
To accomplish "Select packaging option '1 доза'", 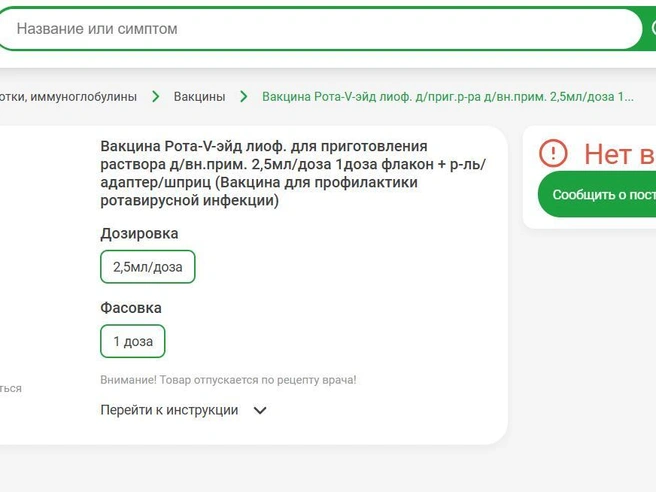I will (133, 341).
